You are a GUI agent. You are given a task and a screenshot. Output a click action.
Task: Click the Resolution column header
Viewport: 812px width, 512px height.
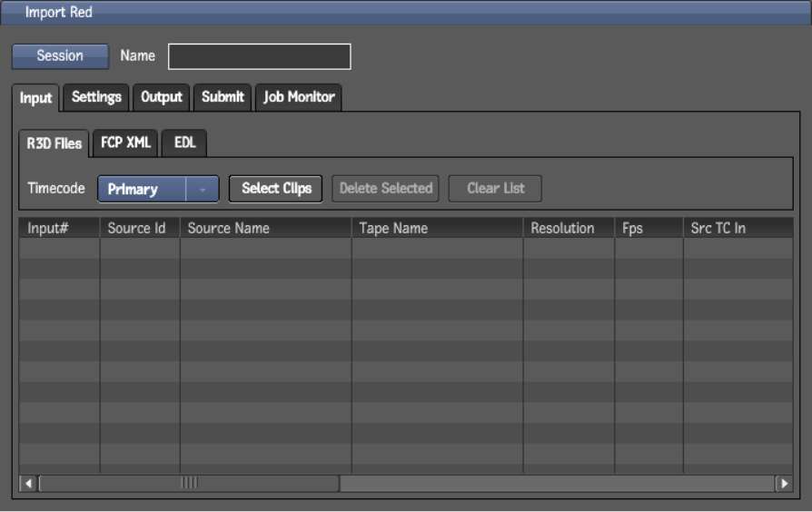click(x=568, y=228)
